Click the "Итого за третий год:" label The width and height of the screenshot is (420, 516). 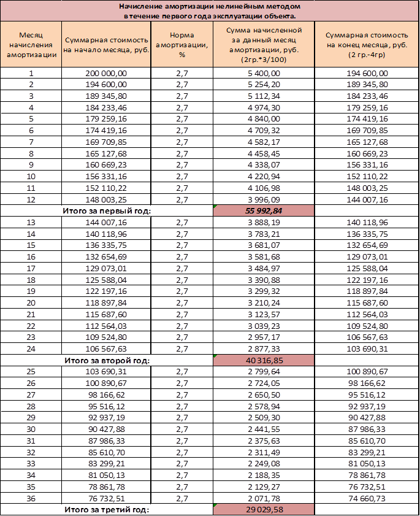107,510
